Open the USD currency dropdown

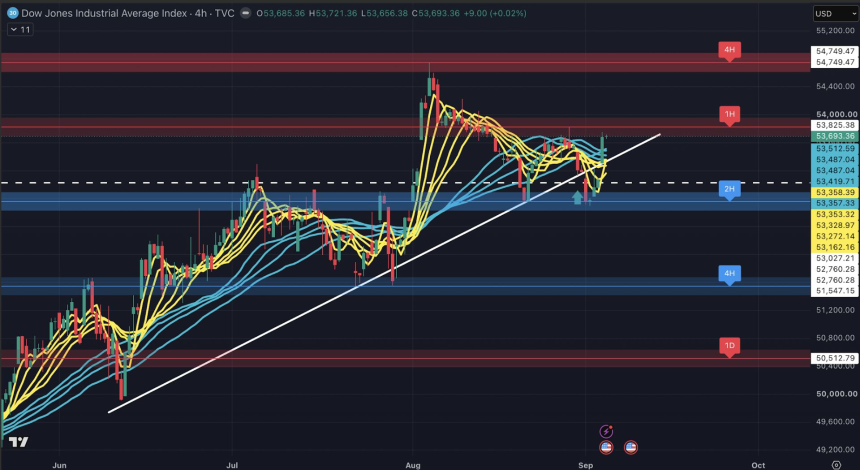click(x=836, y=14)
